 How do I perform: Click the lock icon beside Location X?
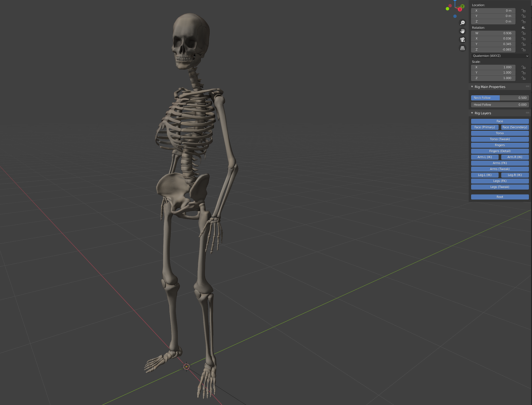(524, 10)
